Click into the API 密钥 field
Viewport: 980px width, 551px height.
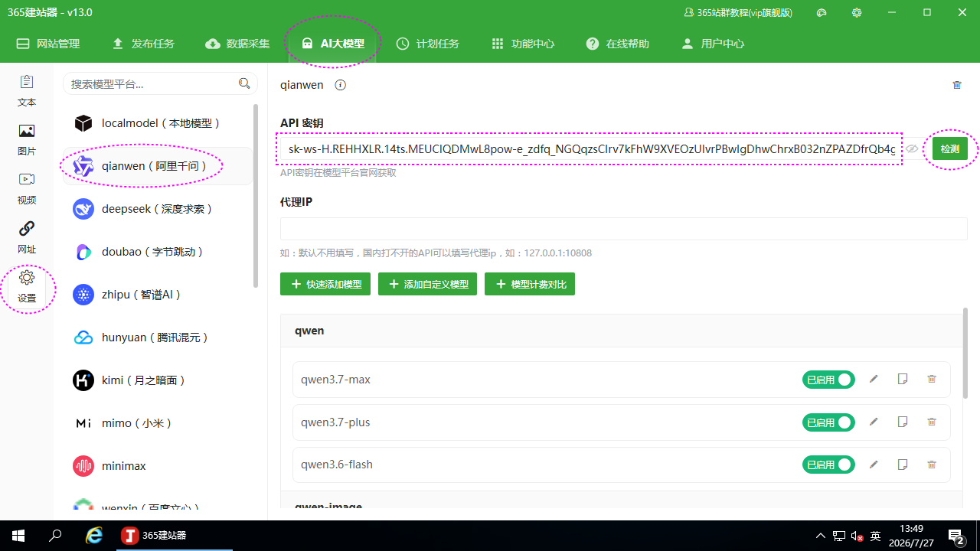point(591,149)
